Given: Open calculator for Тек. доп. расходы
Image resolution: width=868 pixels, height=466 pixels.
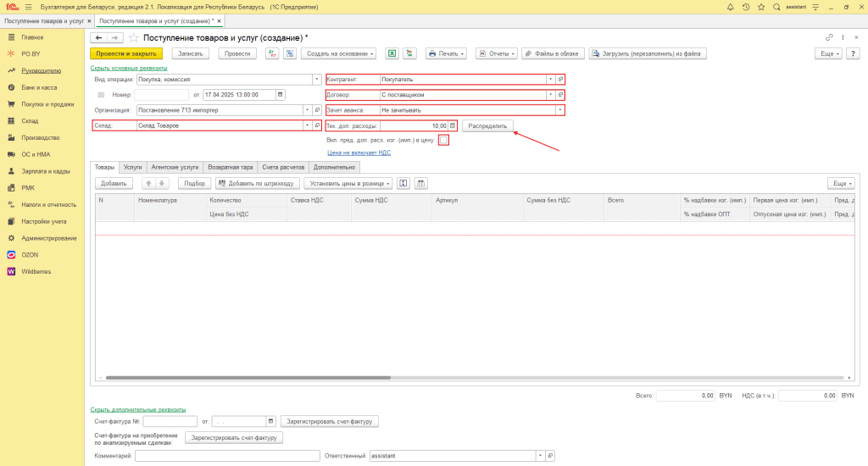Looking at the screenshot, I should coord(453,125).
